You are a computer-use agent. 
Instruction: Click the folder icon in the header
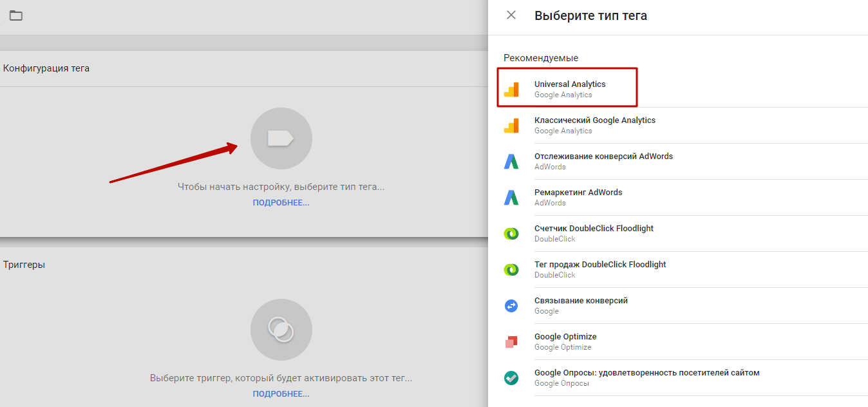[15, 15]
